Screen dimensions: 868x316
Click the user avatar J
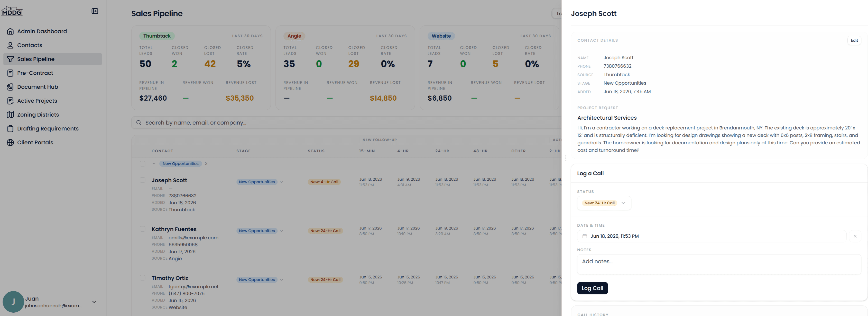[x=13, y=302]
